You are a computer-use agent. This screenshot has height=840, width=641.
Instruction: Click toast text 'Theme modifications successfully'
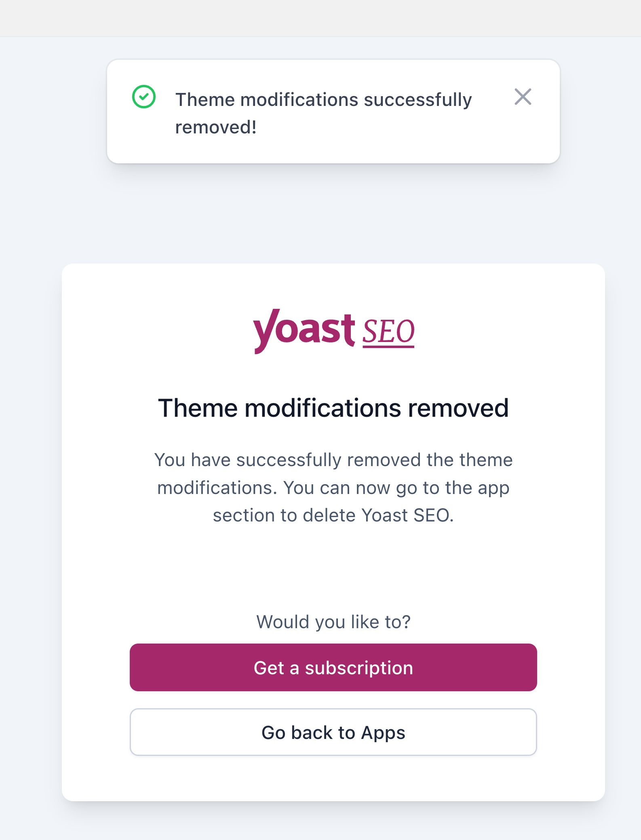coord(324,99)
